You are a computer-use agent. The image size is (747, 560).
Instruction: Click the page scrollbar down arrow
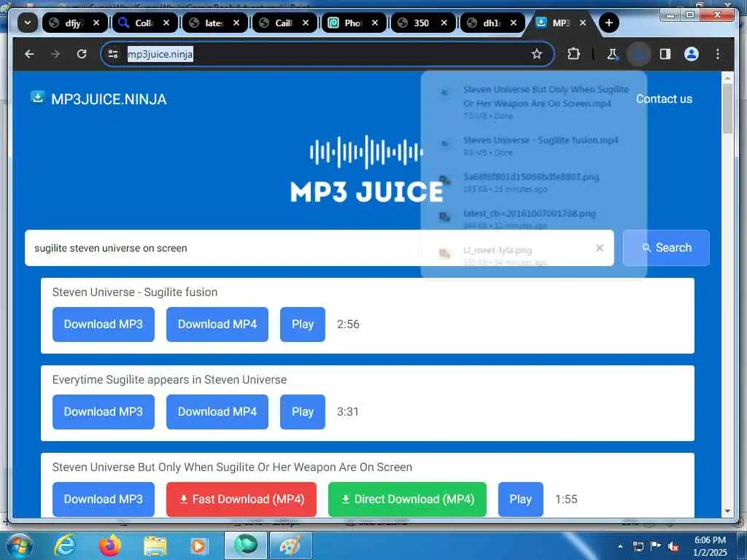click(x=727, y=511)
